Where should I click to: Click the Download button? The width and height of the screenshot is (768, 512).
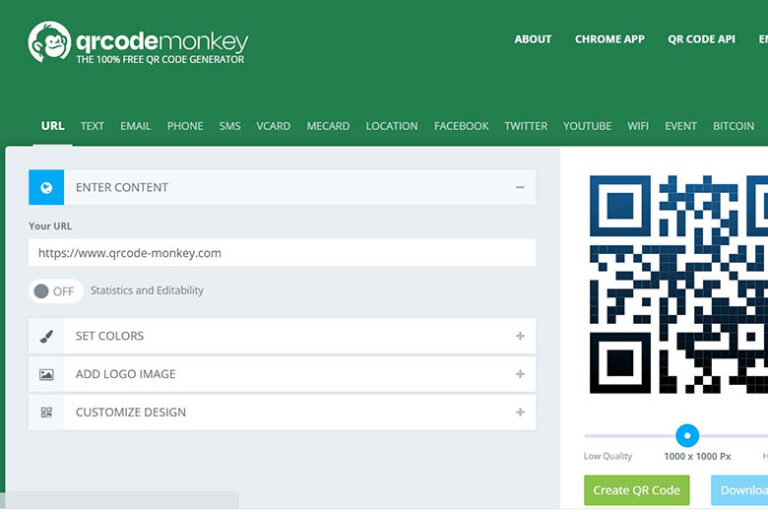[740, 490]
